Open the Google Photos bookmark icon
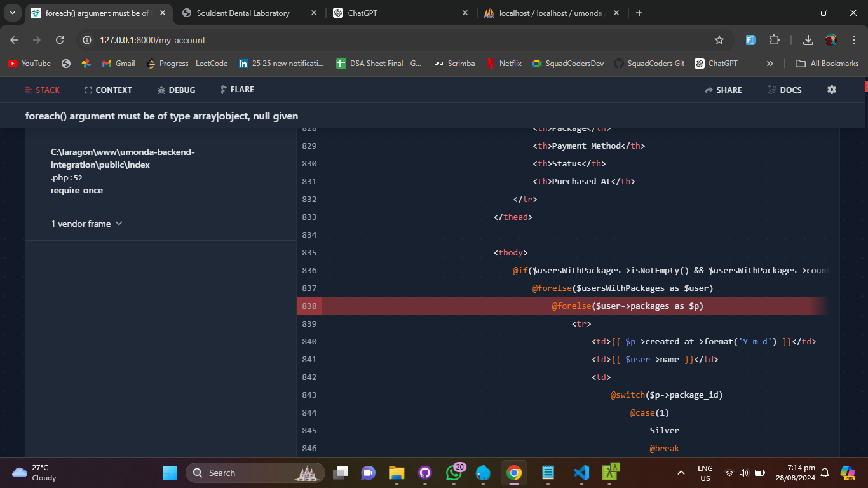 [x=86, y=64]
